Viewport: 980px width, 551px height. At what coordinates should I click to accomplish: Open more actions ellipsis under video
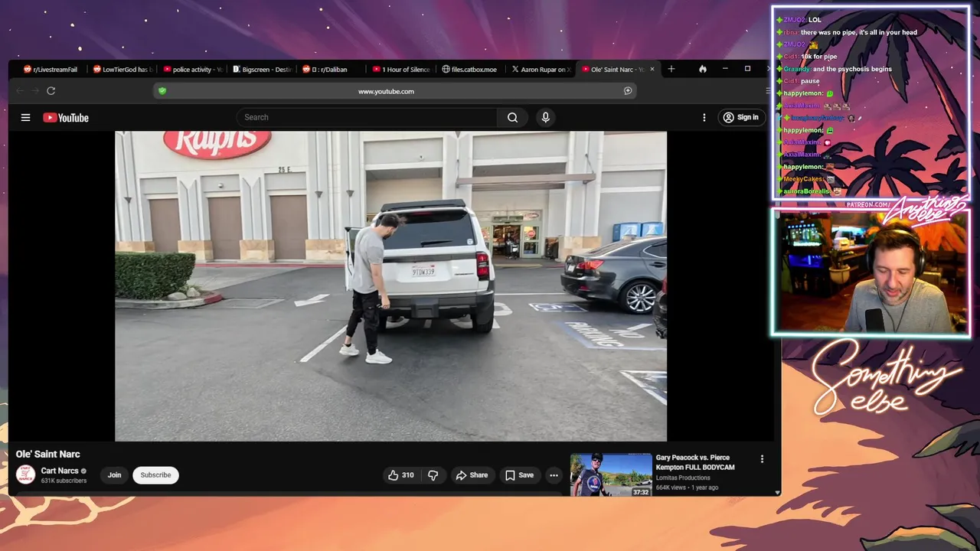coord(554,475)
